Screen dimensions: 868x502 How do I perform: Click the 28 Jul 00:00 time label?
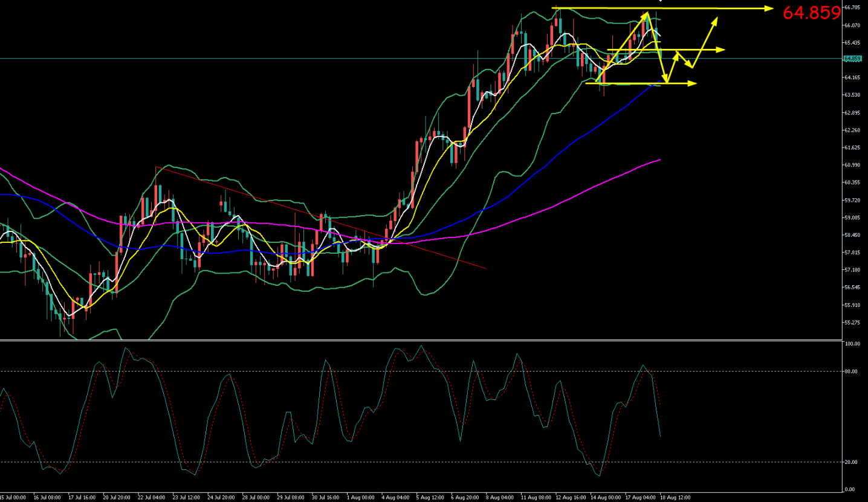pyautogui.click(x=255, y=498)
